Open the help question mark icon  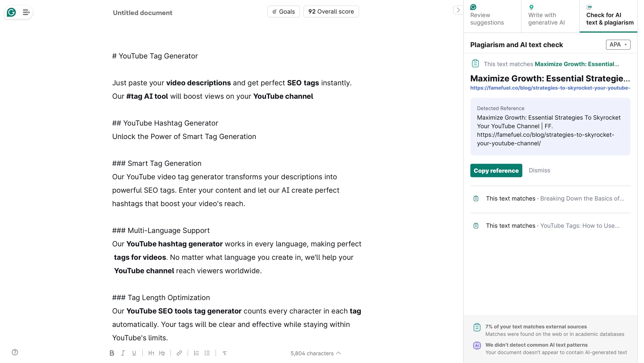click(x=15, y=352)
